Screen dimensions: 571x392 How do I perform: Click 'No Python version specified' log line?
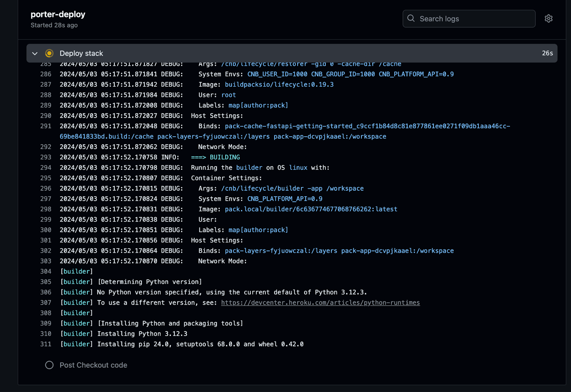tap(232, 292)
